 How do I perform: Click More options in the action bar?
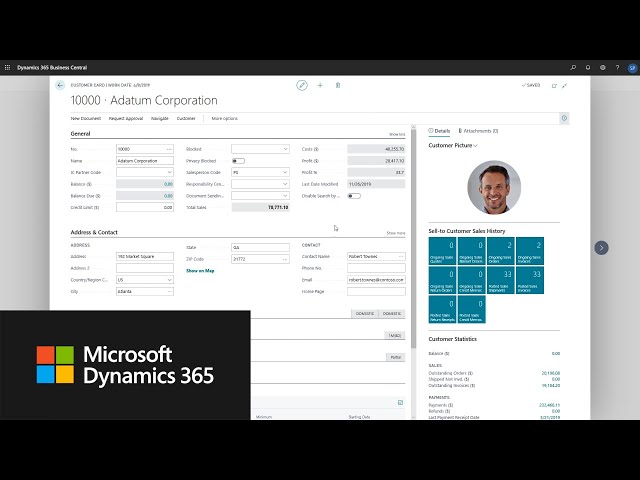coord(224,118)
